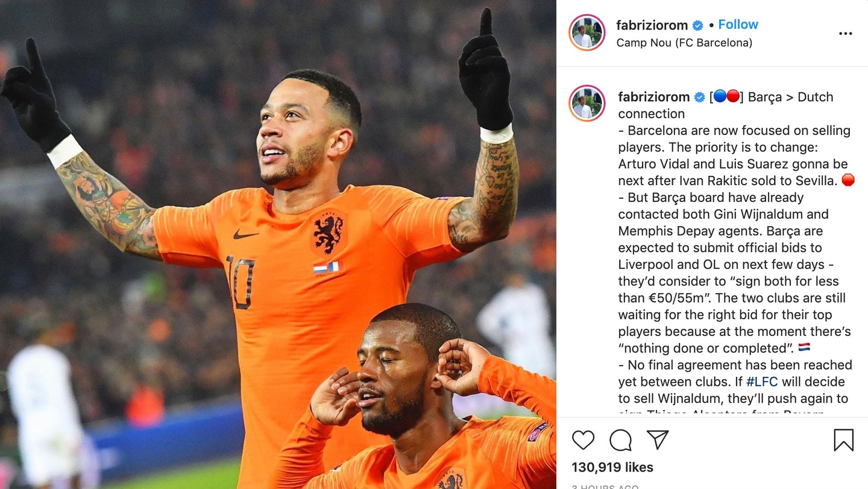Click the red stop emoji after Sevilla

848,180
